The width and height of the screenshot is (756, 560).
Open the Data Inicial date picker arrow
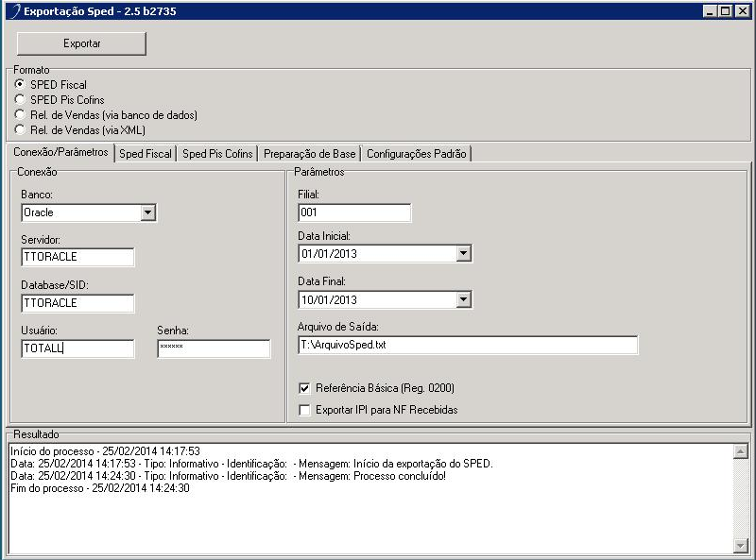pos(463,253)
